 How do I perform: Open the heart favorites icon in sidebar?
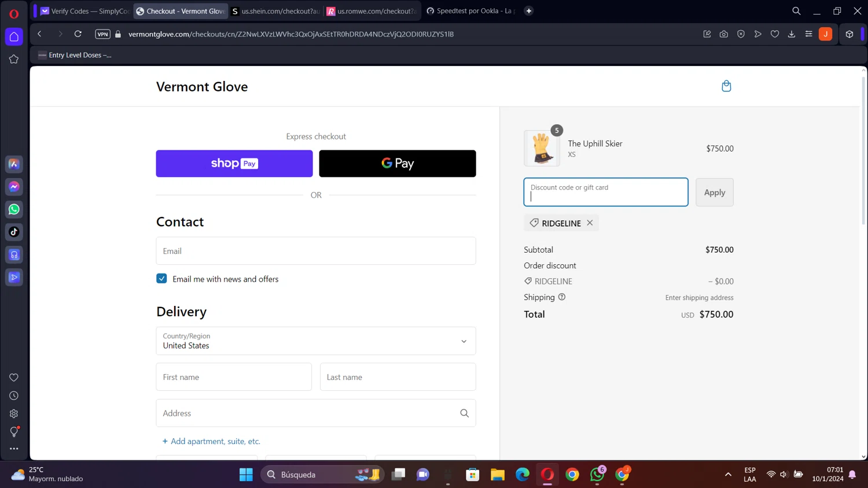tap(14, 378)
